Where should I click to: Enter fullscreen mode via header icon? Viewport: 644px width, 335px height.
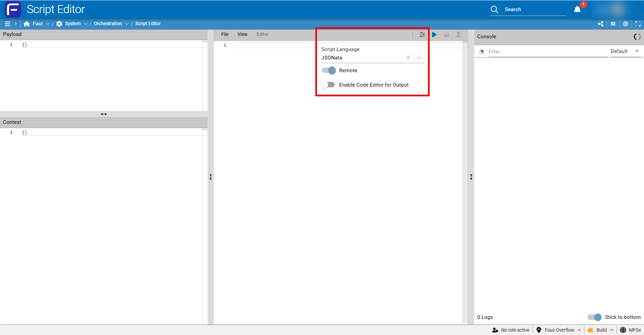(638, 24)
